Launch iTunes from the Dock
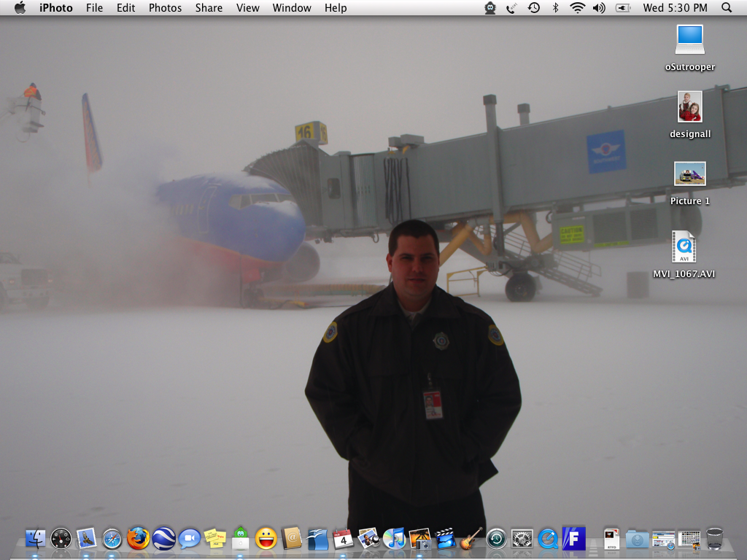This screenshot has height=560, width=747. pos(394,539)
